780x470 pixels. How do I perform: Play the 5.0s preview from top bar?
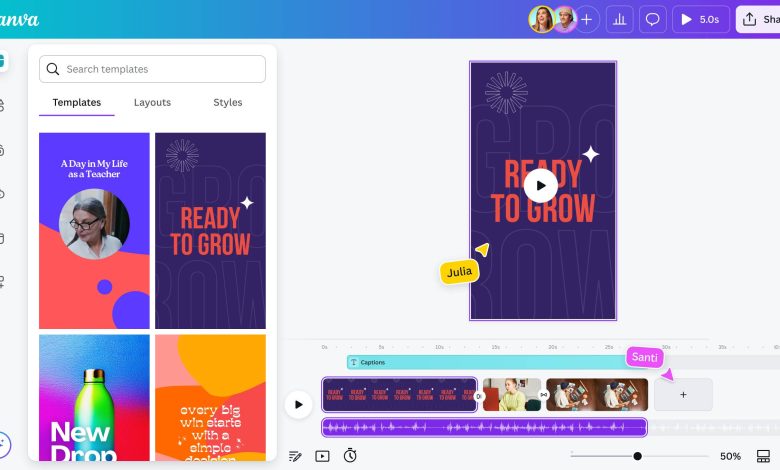pos(700,19)
